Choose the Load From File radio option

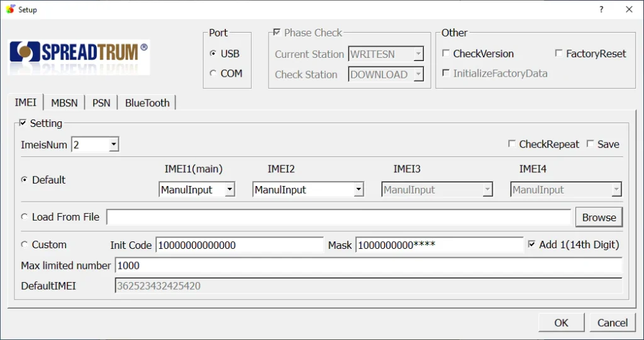point(25,217)
